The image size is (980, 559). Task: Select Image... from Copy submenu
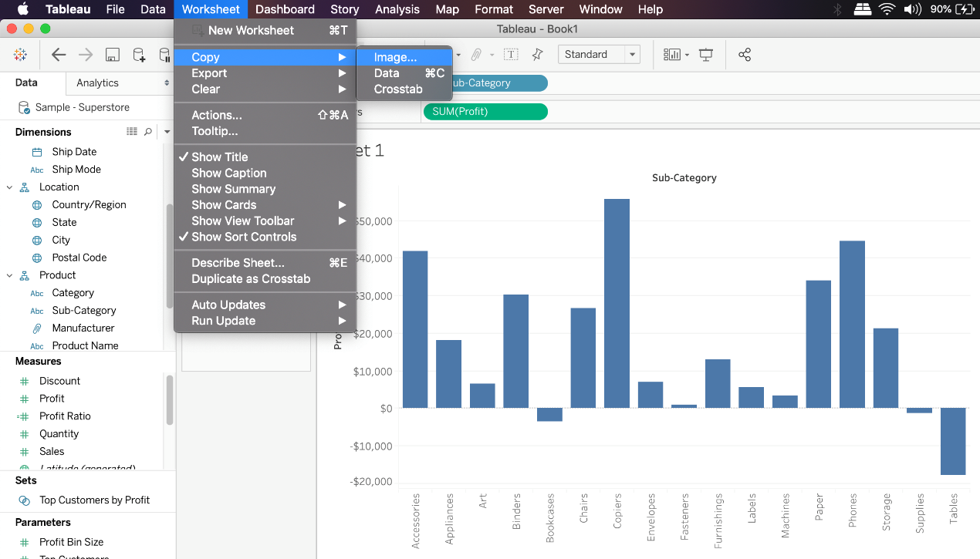click(x=395, y=57)
